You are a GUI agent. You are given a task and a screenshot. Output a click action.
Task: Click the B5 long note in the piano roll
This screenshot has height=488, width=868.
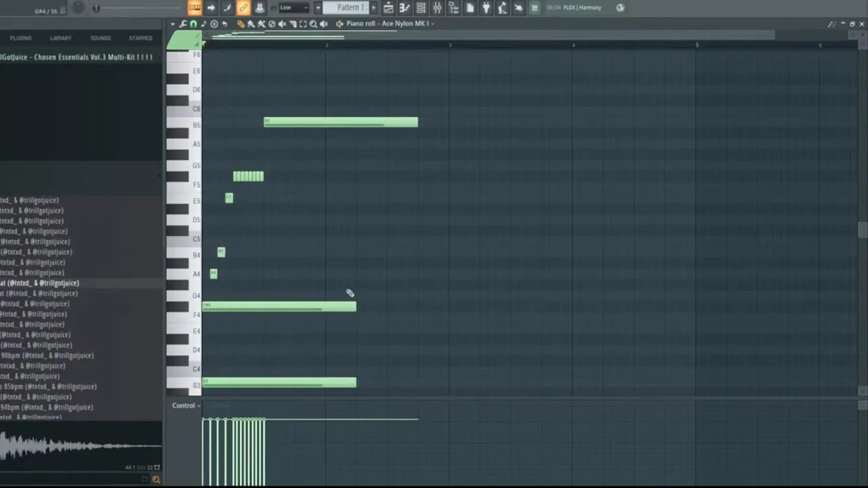click(340, 122)
